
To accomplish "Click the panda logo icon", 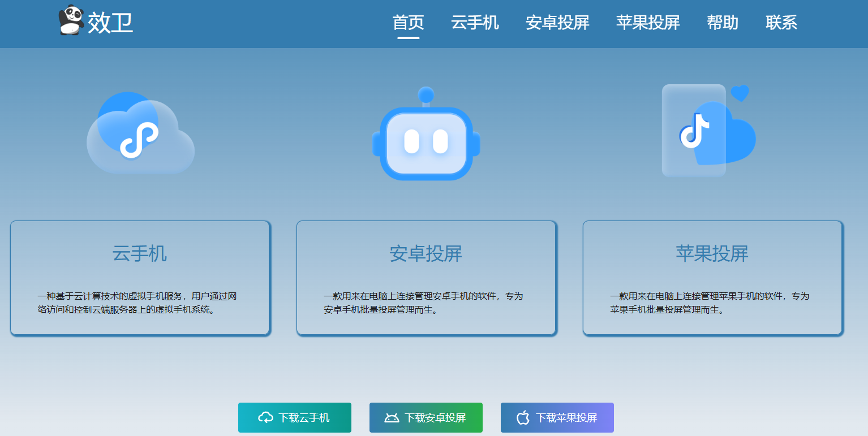I will coord(71,20).
